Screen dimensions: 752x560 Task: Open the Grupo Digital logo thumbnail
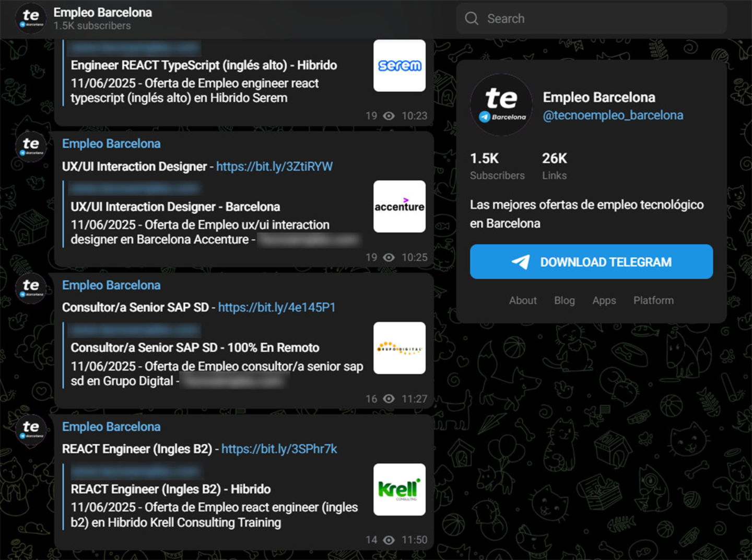tap(399, 348)
